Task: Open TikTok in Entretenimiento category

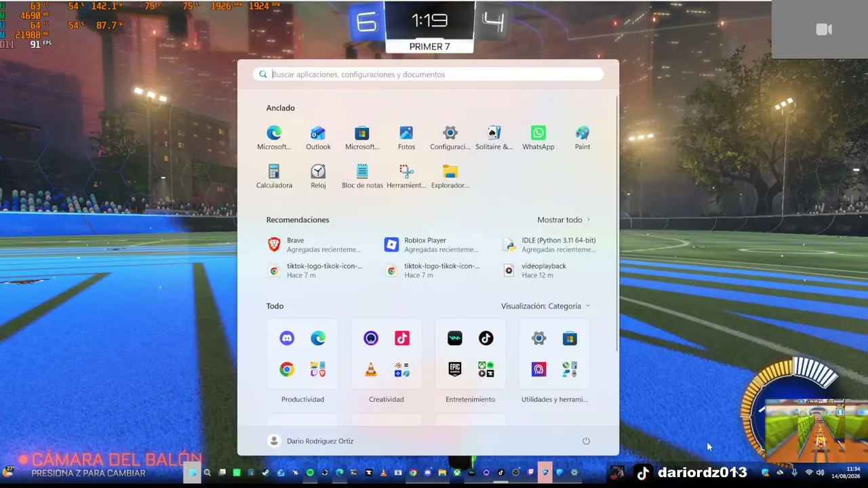Action: pos(486,338)
